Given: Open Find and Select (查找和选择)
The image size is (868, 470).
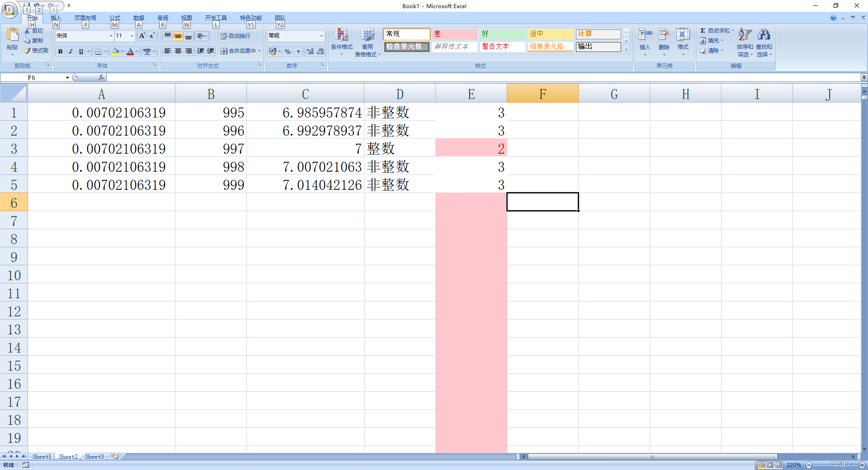Looking at the screenshot, I should click(x=764, y=42).
